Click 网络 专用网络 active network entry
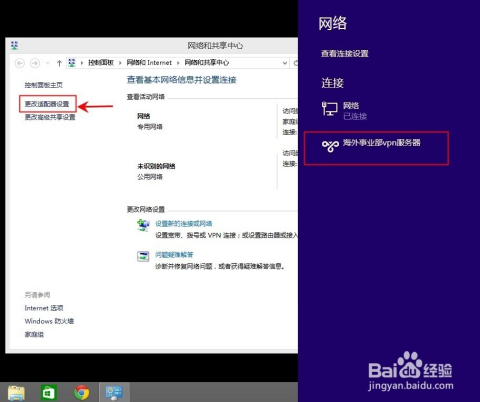 click(x=150, y=121)
